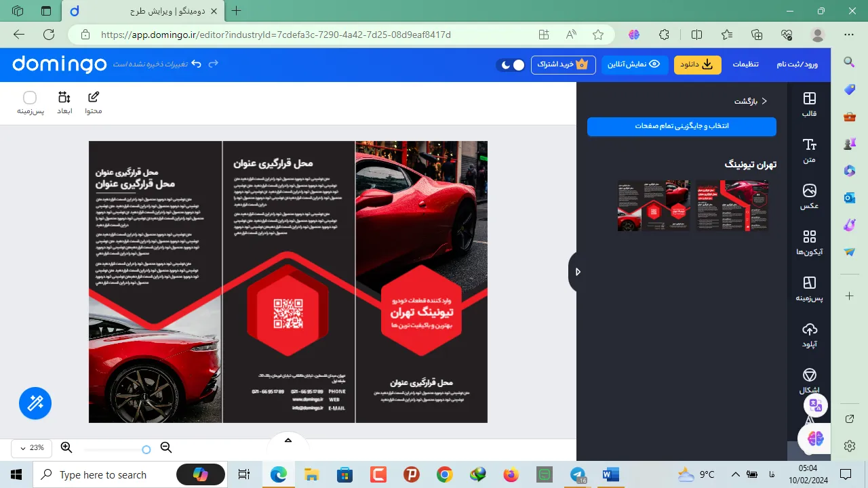Open the پس‌زمینه sidebar panel
Image resolution: width=868 pixels, height=488 pixels.
(809, 289)
